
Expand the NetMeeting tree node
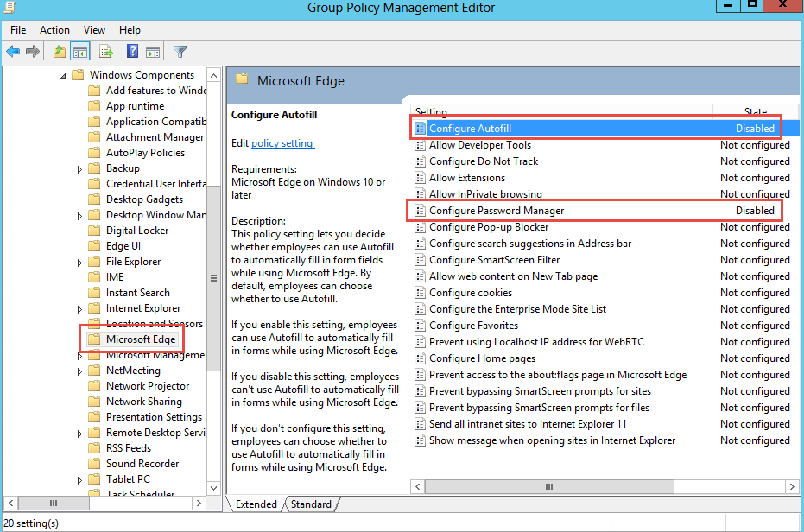(79, 371)
